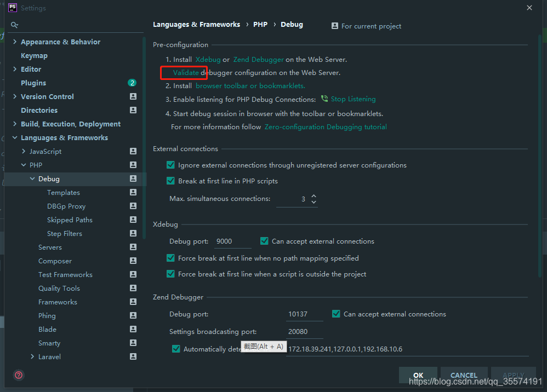Click project-level icon beside Skipped Paths
This screenshot has width=547, height=392.
click(133, 220)
